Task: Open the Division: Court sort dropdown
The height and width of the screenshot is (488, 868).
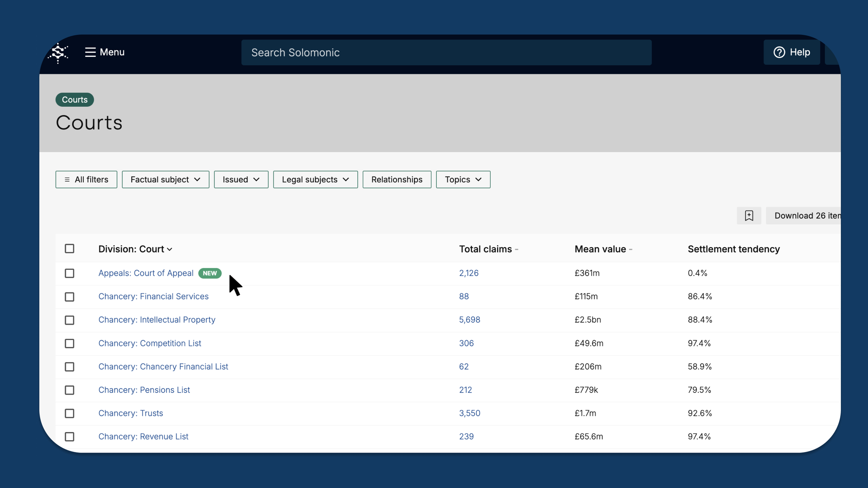Action: click(135, 249)
